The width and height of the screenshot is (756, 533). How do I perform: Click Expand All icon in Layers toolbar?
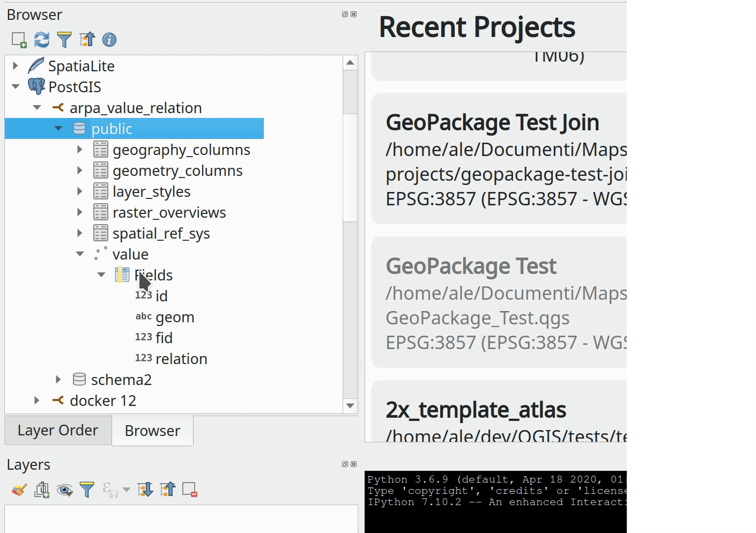coord(145,490)
